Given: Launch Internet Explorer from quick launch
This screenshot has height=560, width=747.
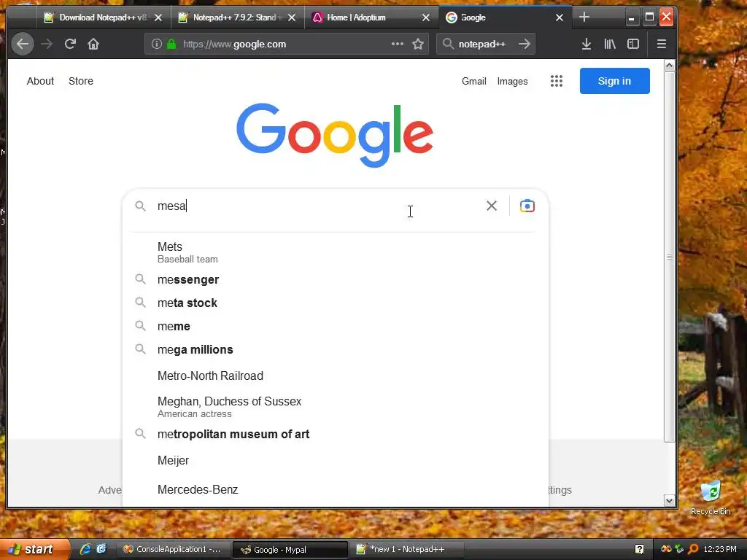Looking at the screenshot, I should click(85, 549).
